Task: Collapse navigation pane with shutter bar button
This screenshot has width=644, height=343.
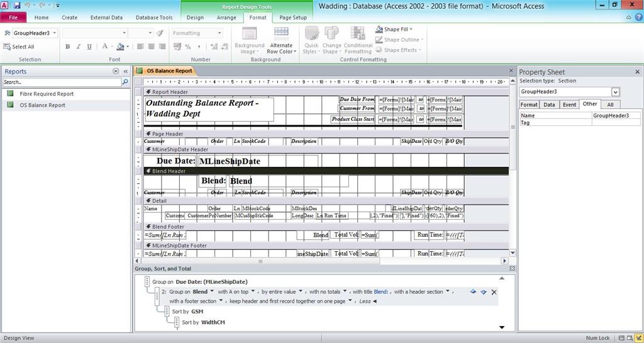Action: click(x=125, y=72)
